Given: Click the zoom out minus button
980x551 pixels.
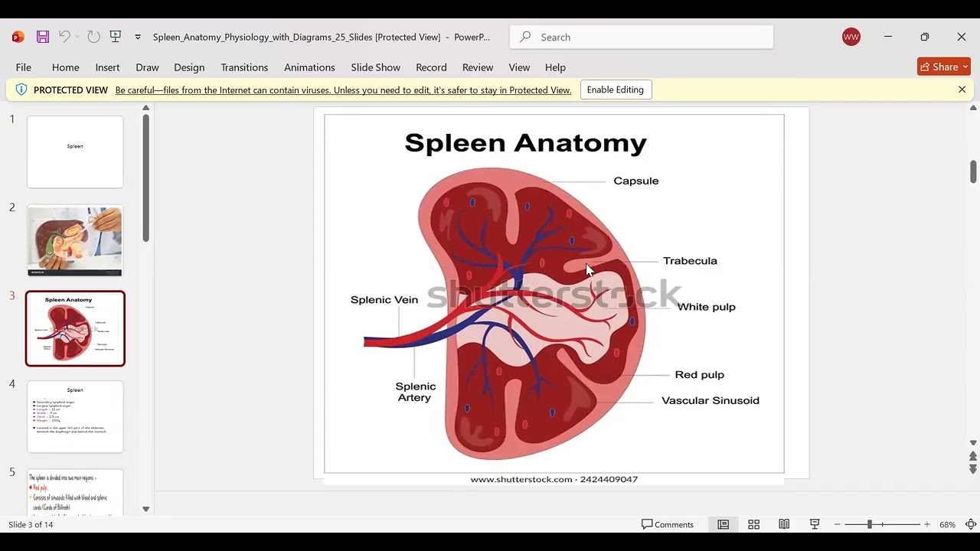Looking at the screenshot, I should 838,524.
